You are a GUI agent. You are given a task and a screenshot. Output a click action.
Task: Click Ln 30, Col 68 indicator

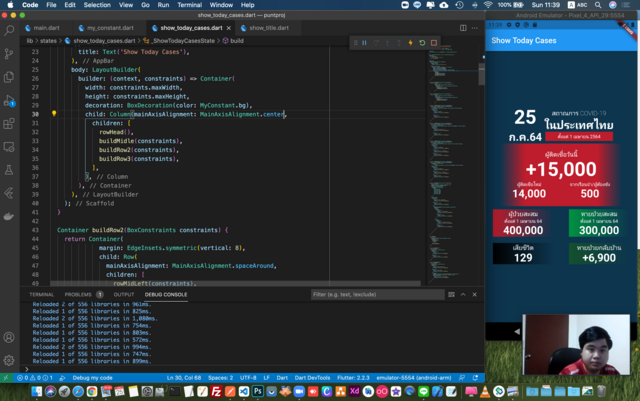coord(184,378)
